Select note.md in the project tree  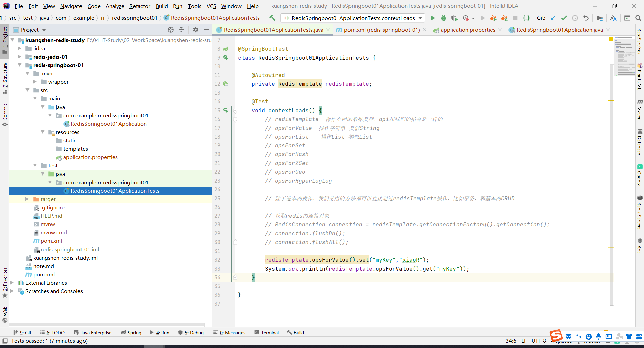click(x=43, y=266)
